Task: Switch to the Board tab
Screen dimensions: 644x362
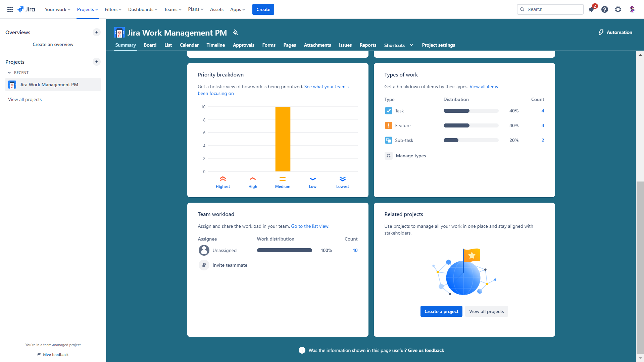Action: tap(150, 45)
